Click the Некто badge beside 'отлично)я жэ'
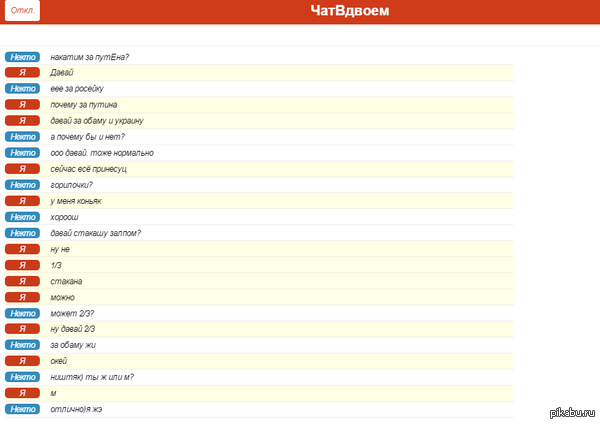The height and width of the screenshot is (424, 600). (22, 409)
